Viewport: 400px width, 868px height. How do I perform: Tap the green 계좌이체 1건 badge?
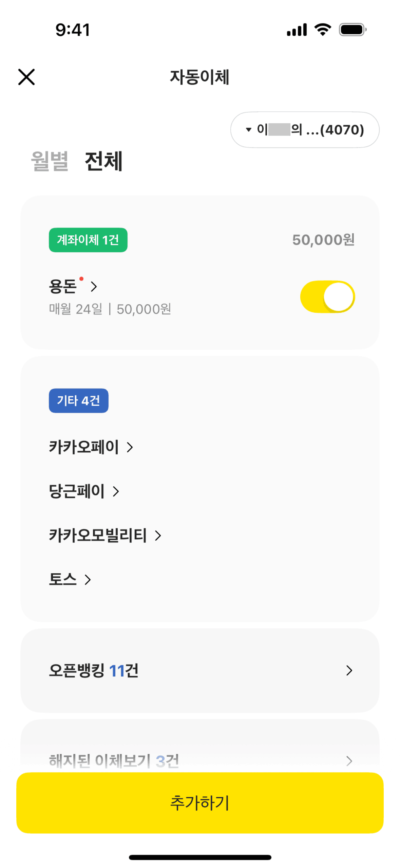[x=88, y=240]
